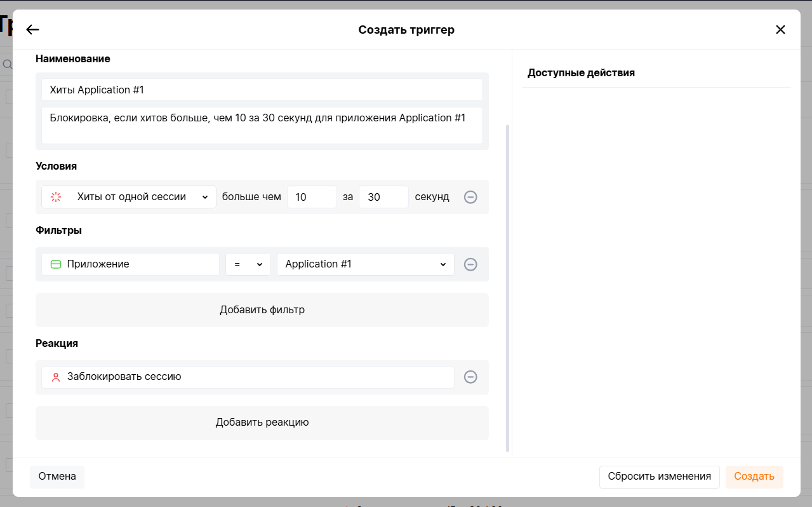Viewport: 812px width, 507px height.
Task: Click the Условия section label
Action: click(56, 166)
